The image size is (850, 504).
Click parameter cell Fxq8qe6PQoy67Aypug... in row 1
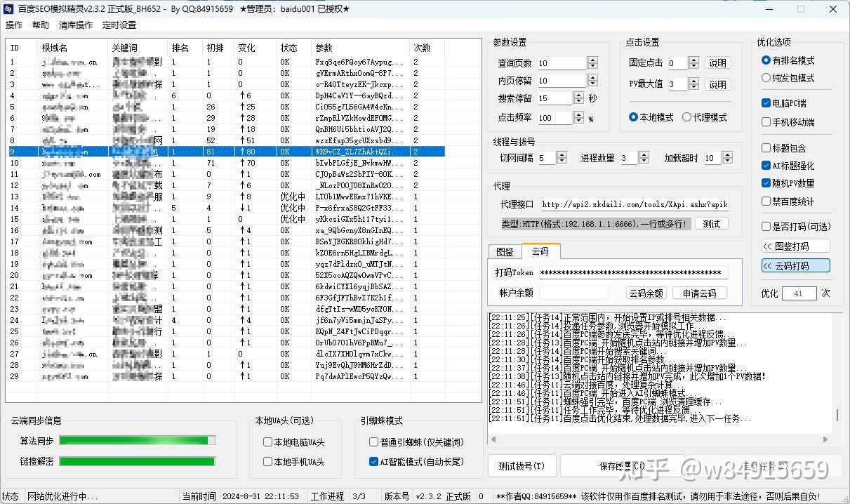click(x=359, y=62)
